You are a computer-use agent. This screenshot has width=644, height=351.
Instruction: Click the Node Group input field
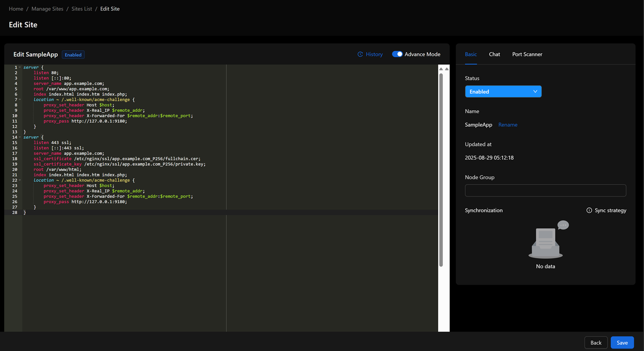[x=545, y=190]
